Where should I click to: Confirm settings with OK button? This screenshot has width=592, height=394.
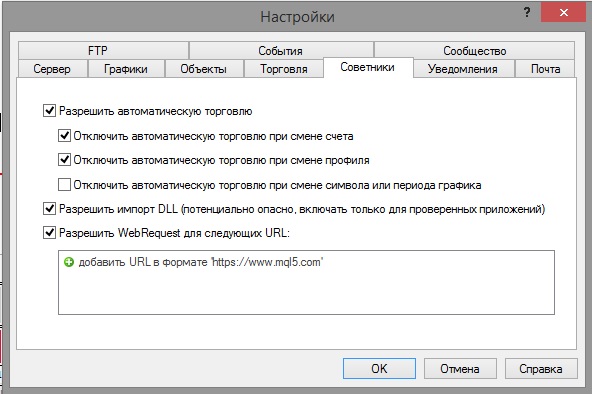pos(379,368)
